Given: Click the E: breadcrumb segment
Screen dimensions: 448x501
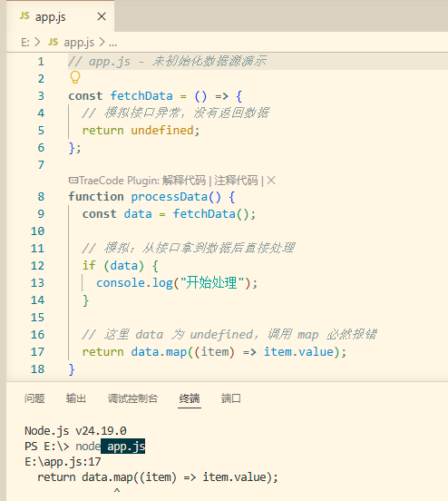Looking at the screenshot, I should (25, 42).
